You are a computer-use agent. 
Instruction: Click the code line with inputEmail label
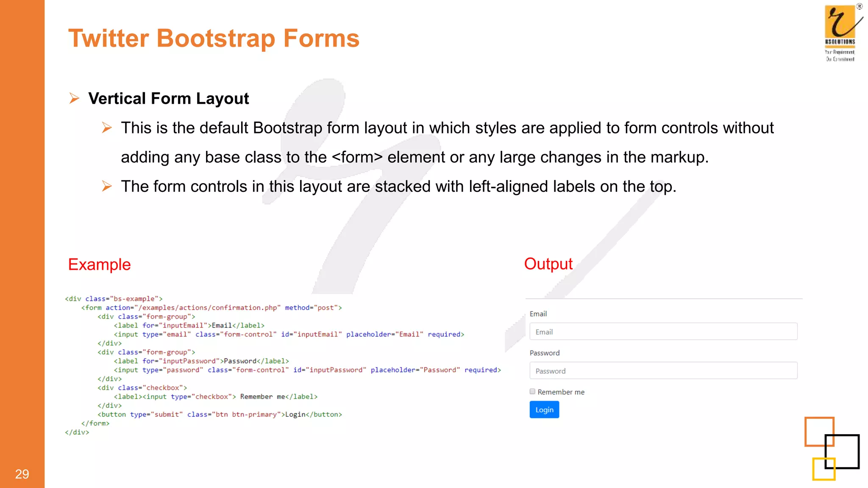(x=189, y=325)
